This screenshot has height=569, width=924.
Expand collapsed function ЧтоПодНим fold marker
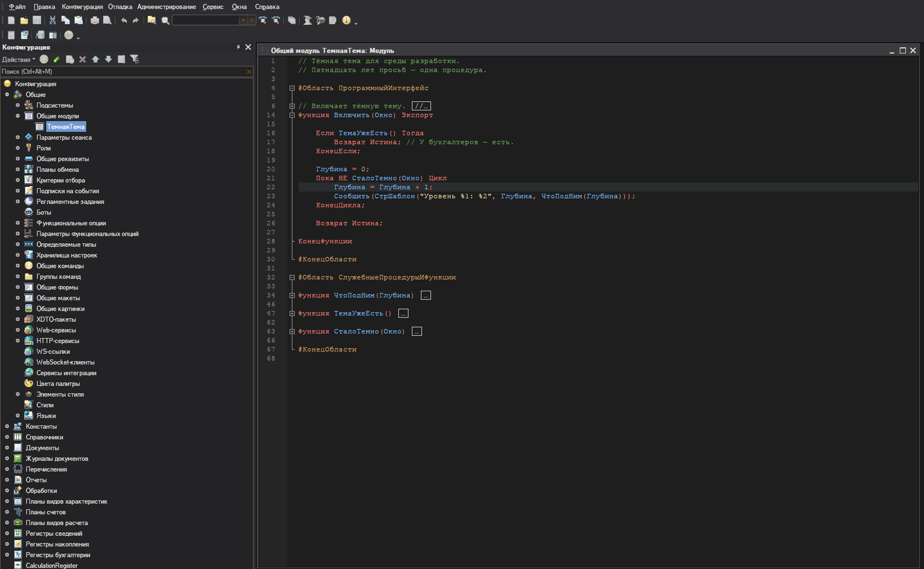(292, 295)
